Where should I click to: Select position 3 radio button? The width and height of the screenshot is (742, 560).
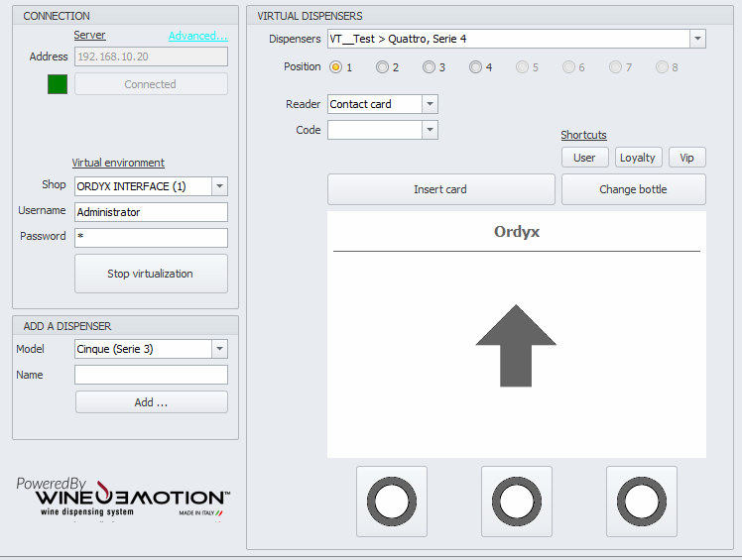[429, 67]
